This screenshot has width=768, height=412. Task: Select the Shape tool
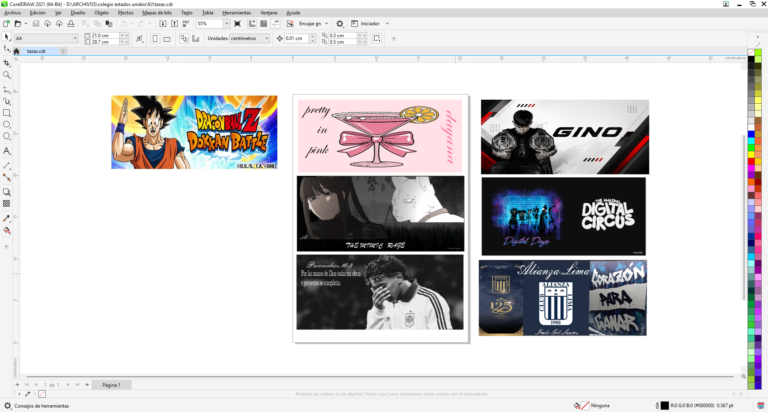[x=6, y=49]
